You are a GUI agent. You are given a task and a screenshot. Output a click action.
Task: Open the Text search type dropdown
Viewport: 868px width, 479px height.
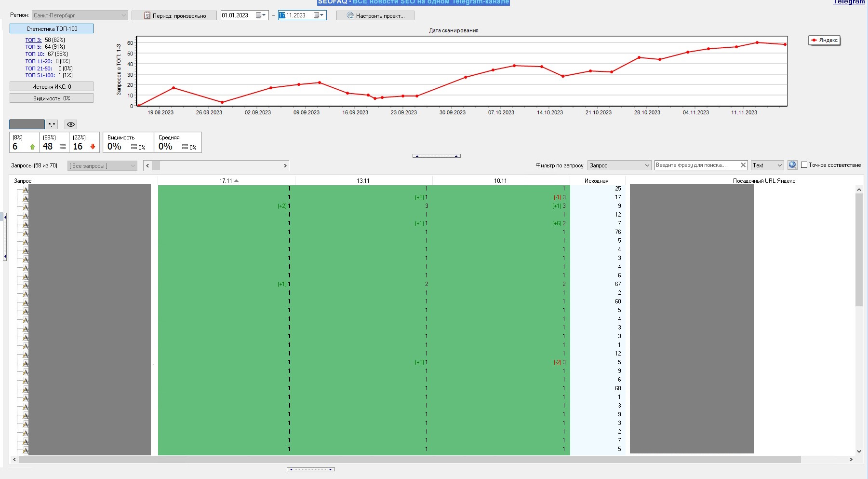(x=767, y=165)
